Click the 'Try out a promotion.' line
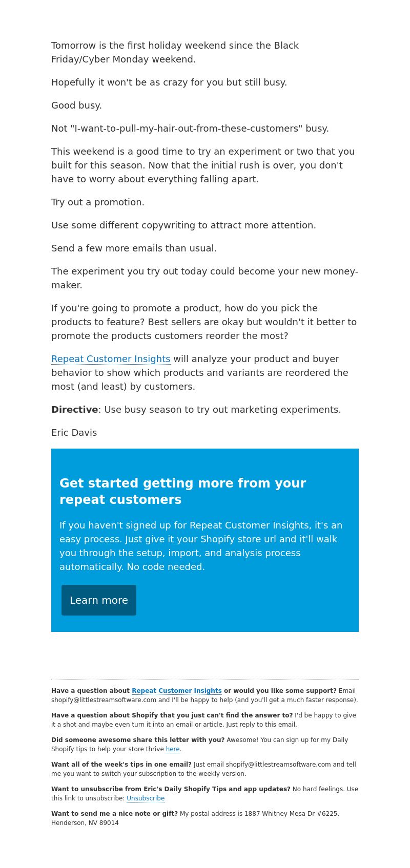 98,202
